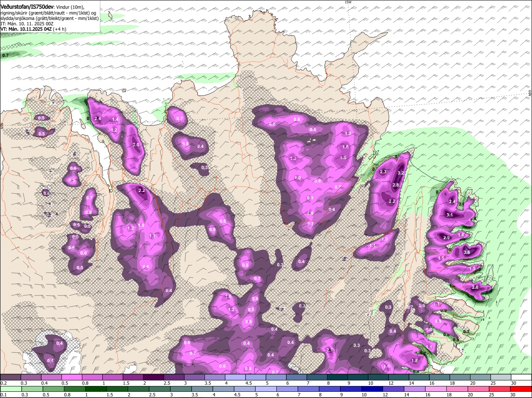This screenshot has width=532, height=398.
Task: Pick the bright pink 0.5–0.8 snow legend swatch
Action: pyautogui.click(x=72, y=376)
